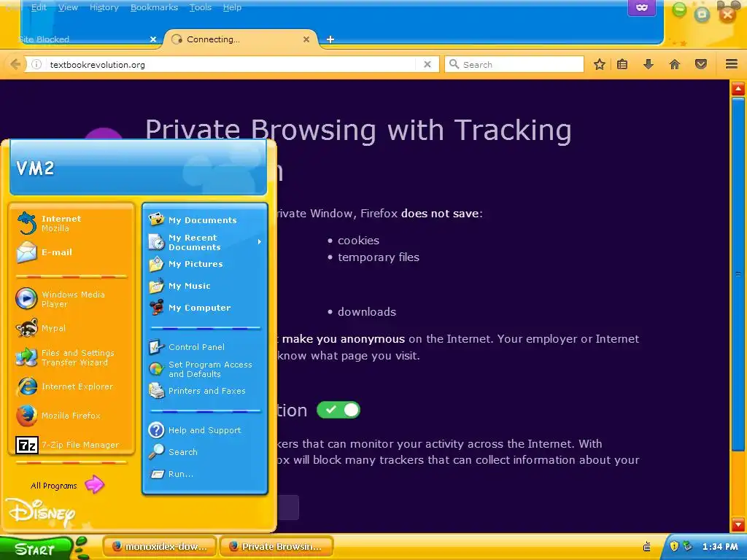Open the Tools menu

(x=200, y=7)
